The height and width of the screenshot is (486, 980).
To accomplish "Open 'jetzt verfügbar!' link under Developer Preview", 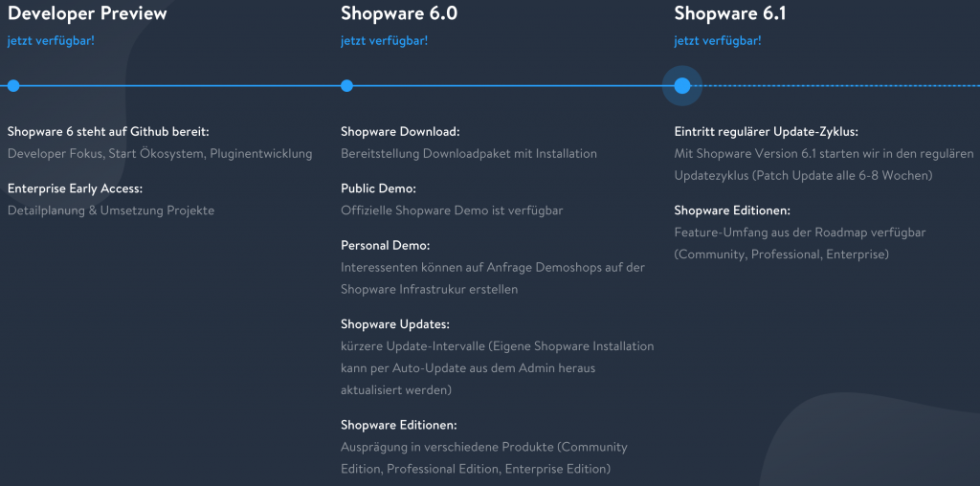I will (52, 41).
